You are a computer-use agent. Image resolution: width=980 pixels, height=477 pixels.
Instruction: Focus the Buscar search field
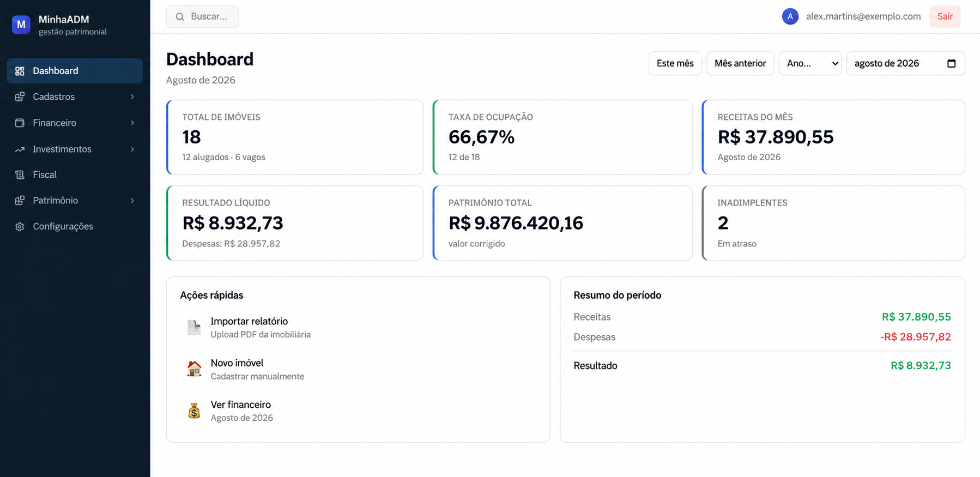(203, 17)
